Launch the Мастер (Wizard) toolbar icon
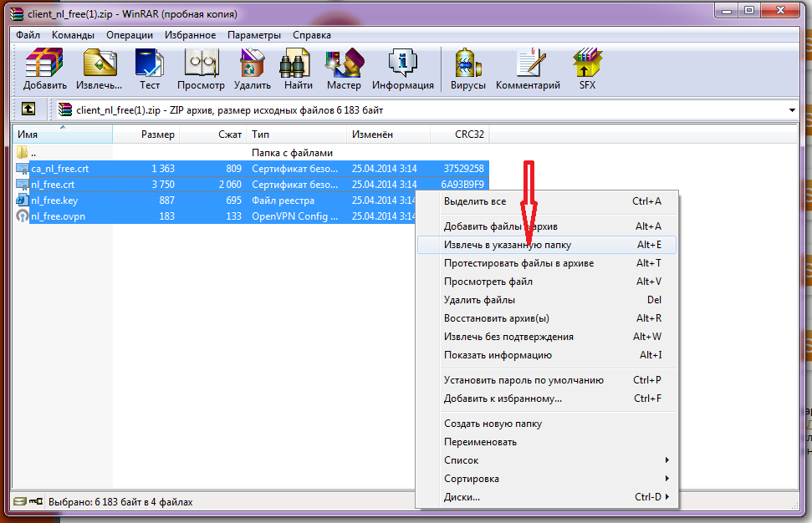 pos(345,63)
